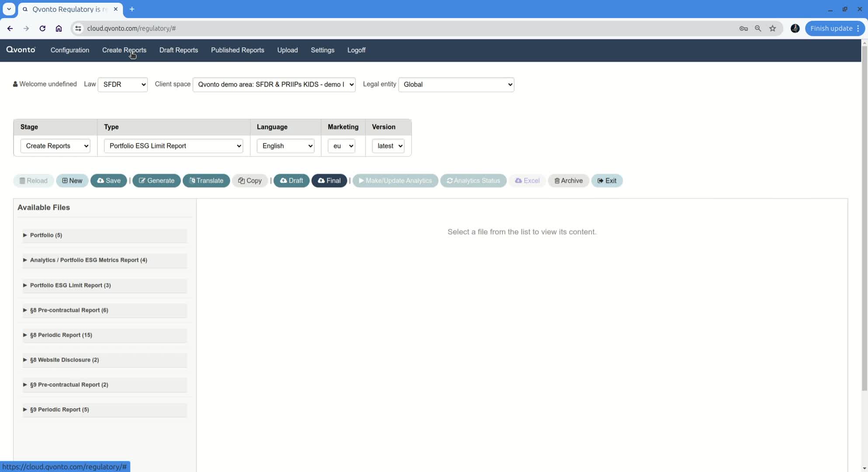This screenshot has width=868, height=472.
Task: Click the Archive trash button
Action: (x=568, y=180)
